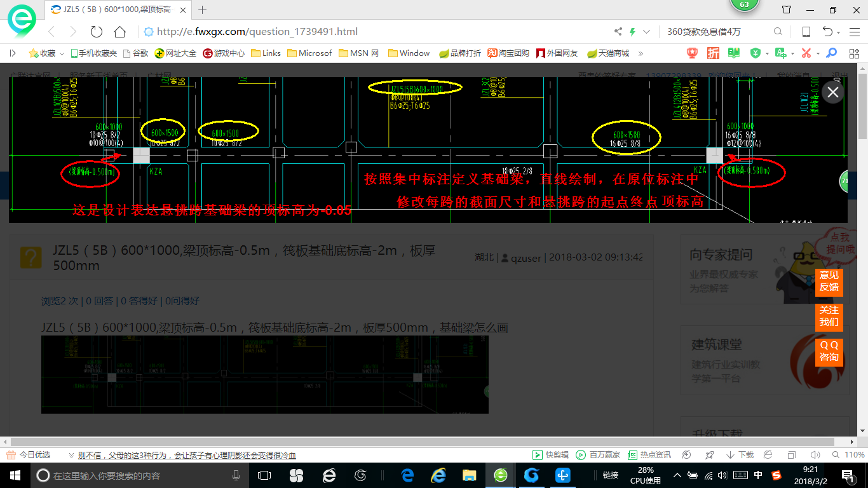
Task: Click the browser back arrow
Action: [51, 32]
